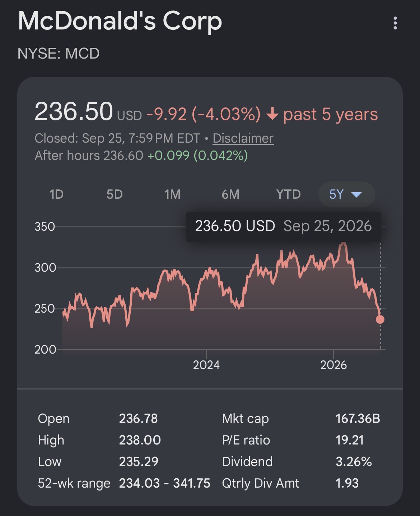Select the YTD range tab
The height and width of the screenshot is (516, 420).
click(x=289, y=194)
